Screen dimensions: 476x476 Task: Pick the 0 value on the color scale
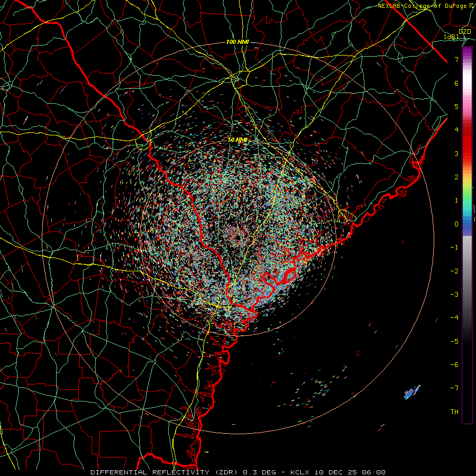pos(456,224)
